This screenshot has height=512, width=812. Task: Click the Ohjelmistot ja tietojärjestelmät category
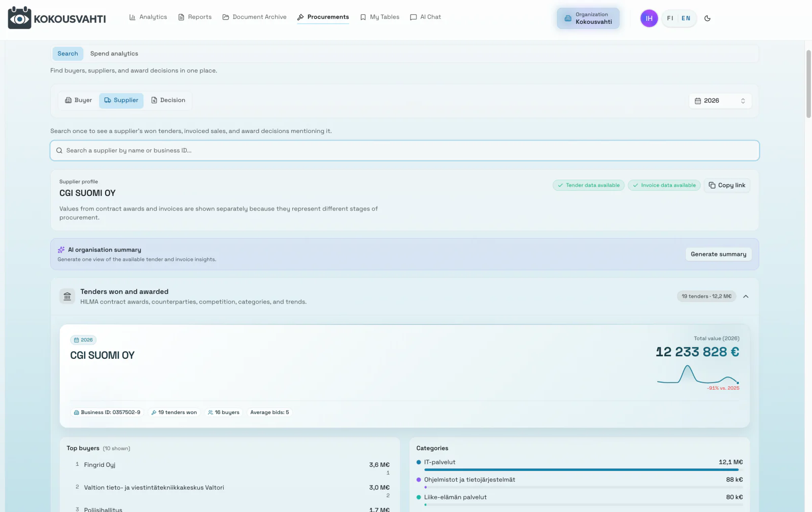click(579, 483)
